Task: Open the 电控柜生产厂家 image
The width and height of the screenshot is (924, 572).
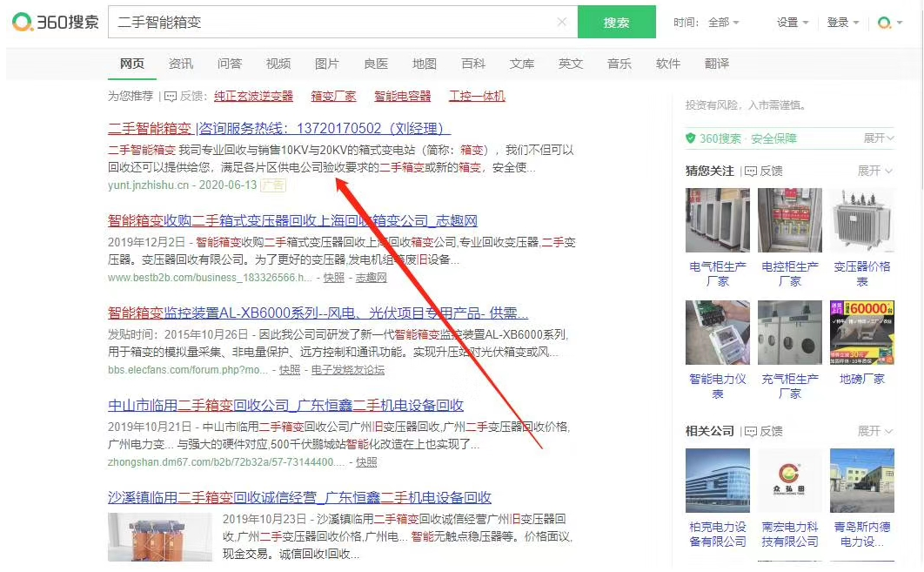Action: point(790,220)
